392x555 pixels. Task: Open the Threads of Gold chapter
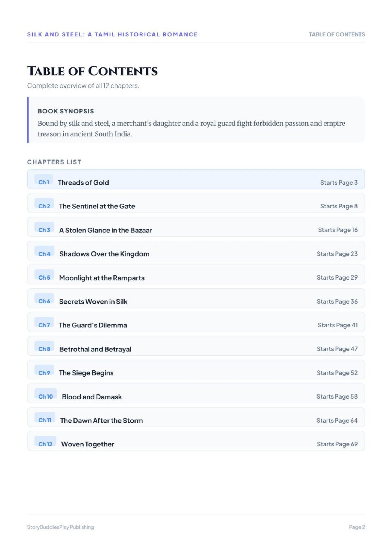pos(196,179)
